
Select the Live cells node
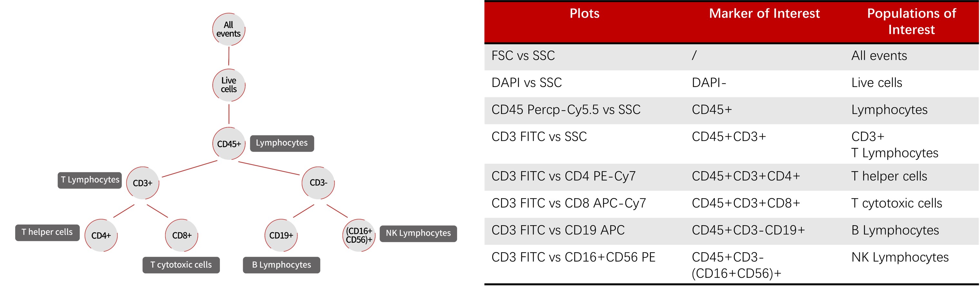pyautogui.click(x=229, y=85)
